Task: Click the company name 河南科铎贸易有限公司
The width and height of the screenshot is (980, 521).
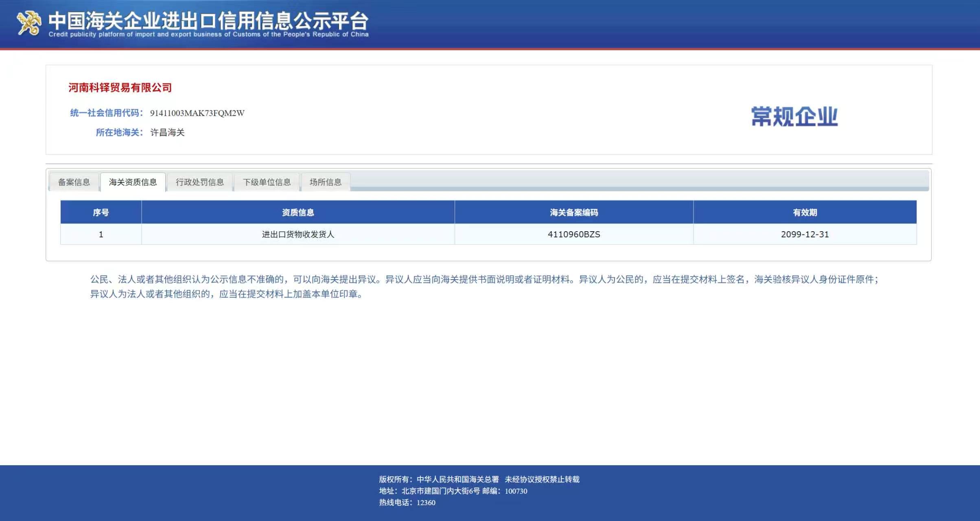Action: (120, 88)
